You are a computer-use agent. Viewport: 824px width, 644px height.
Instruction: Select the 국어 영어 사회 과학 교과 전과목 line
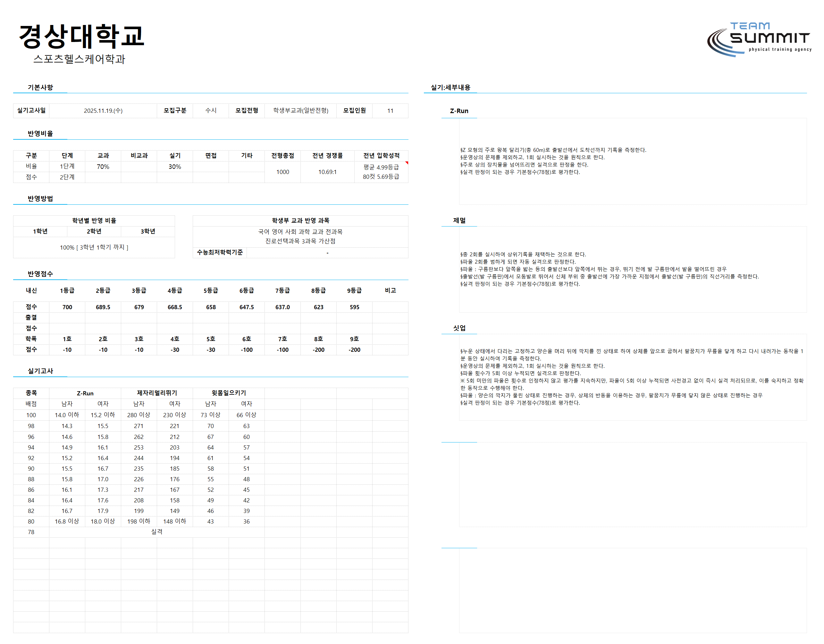click(x=300, y=232)
